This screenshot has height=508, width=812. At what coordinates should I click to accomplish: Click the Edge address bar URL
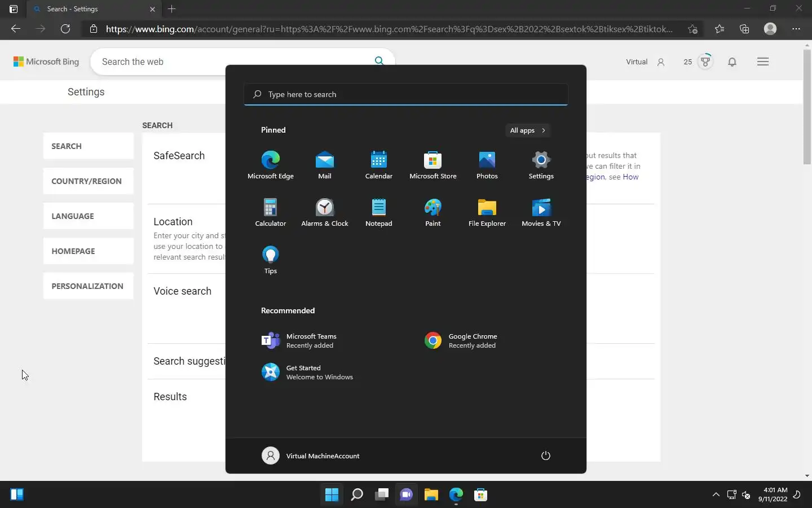click(x=389, y=29)
